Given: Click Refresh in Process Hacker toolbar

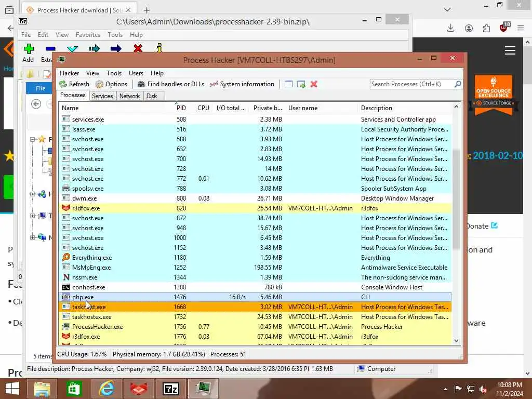Looking at the screenshot, I should coord(74,84).
